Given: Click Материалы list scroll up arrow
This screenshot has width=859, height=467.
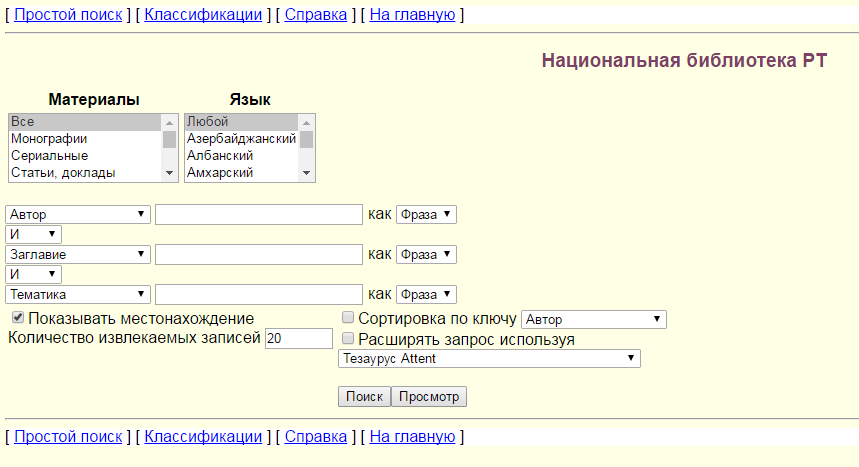Looking at the screenshot, I should [x=170, y=122].
